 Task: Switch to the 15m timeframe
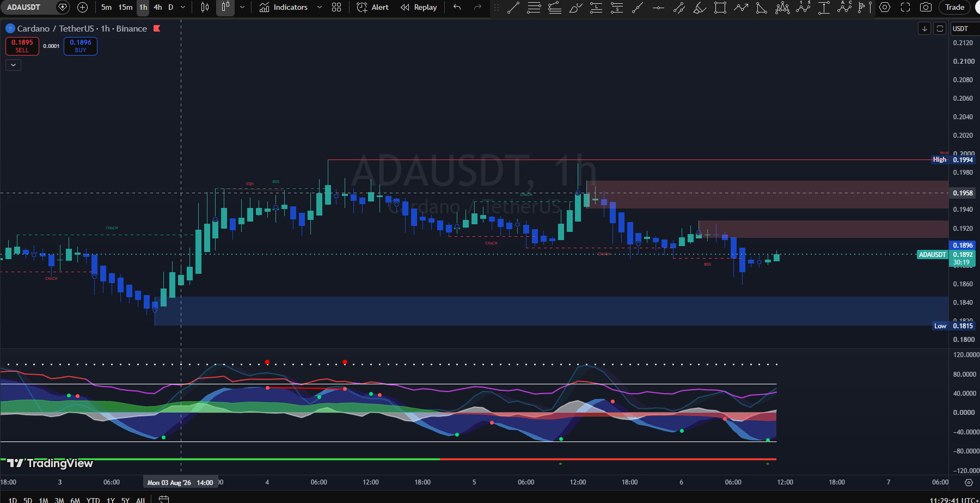click(x=125, y=7)
